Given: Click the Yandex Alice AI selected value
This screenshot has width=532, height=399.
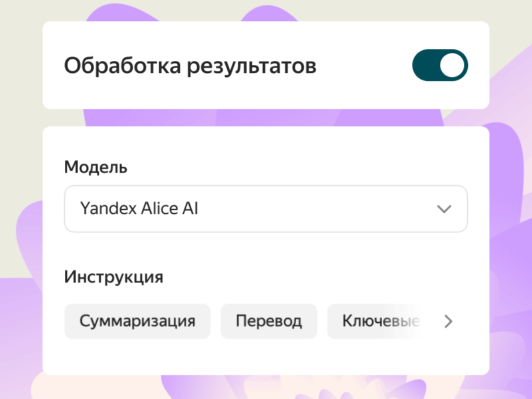Looking at the screenshot, I should pos(139,209).
